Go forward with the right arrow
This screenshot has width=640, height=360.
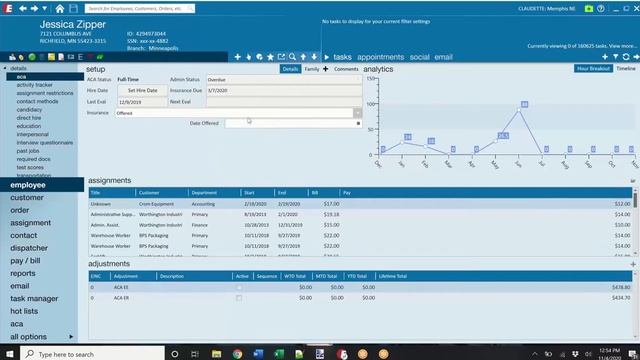tap(34, 8)
